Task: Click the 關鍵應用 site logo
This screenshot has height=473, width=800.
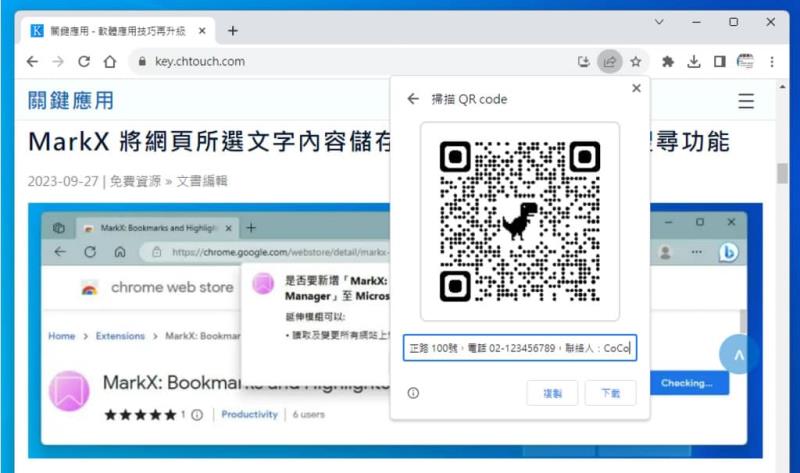Action: point(71,101)
